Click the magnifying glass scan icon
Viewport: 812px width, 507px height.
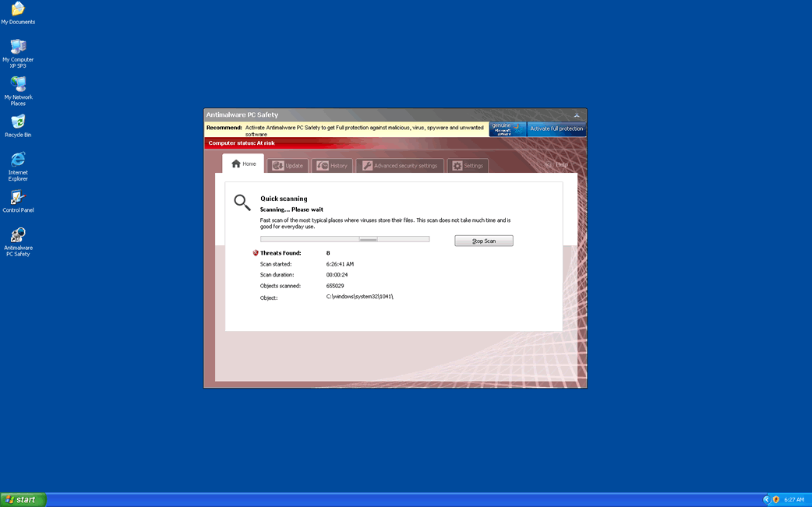point(242,202)
